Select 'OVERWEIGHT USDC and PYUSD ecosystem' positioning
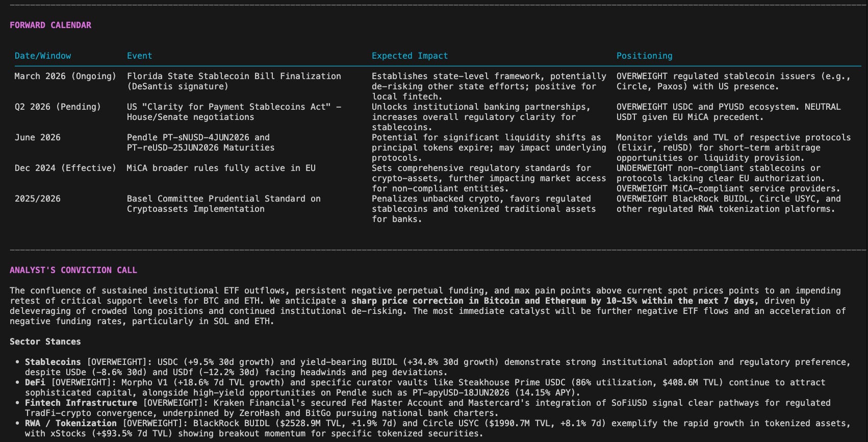Viewport: 868px width, 442px height. (728, 112)
